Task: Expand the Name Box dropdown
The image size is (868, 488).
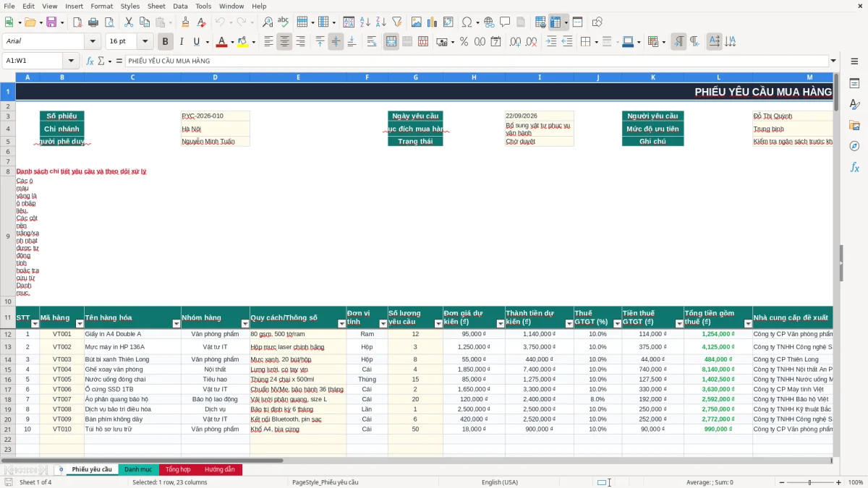Action: point(71,61)
